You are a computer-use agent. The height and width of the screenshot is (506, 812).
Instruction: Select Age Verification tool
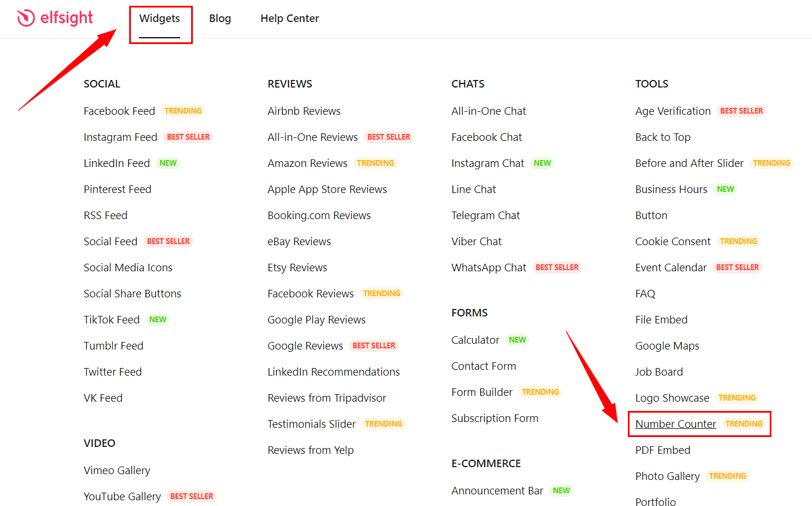pyautogui.click(x=673, y=111)
